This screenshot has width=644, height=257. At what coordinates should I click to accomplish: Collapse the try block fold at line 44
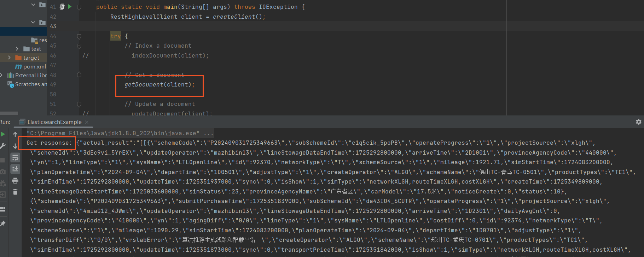click(79, 36)
